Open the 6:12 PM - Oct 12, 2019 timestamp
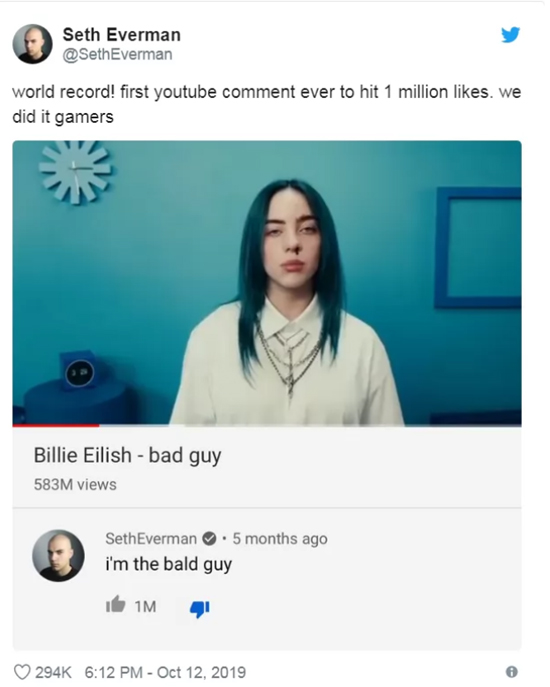Viewport: 550px width, 687px height. coord(165,672)
